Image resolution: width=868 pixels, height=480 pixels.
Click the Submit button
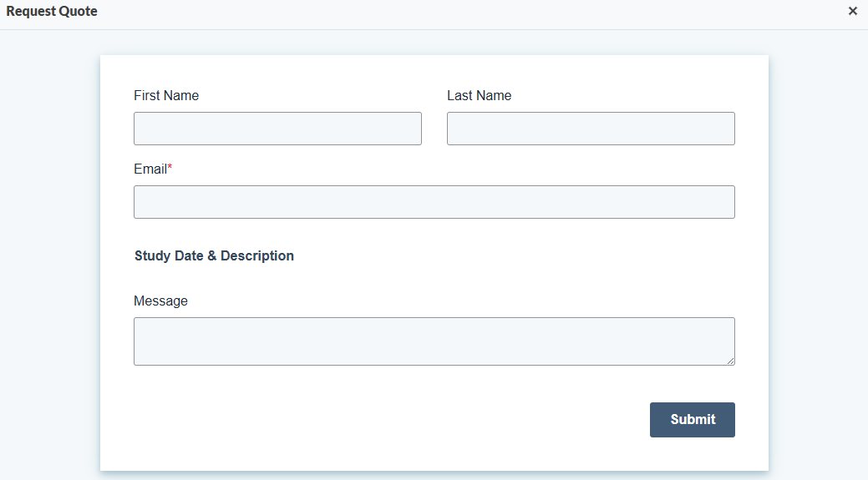pos(693,420)
